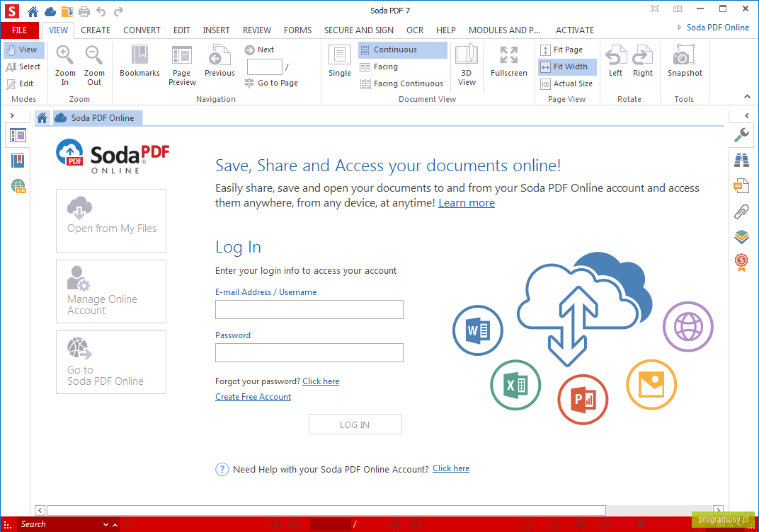Screen dimensions: 759x532
Task: Open Soda PDF Online cloud icon in title bar
Action: pos(50,11)
